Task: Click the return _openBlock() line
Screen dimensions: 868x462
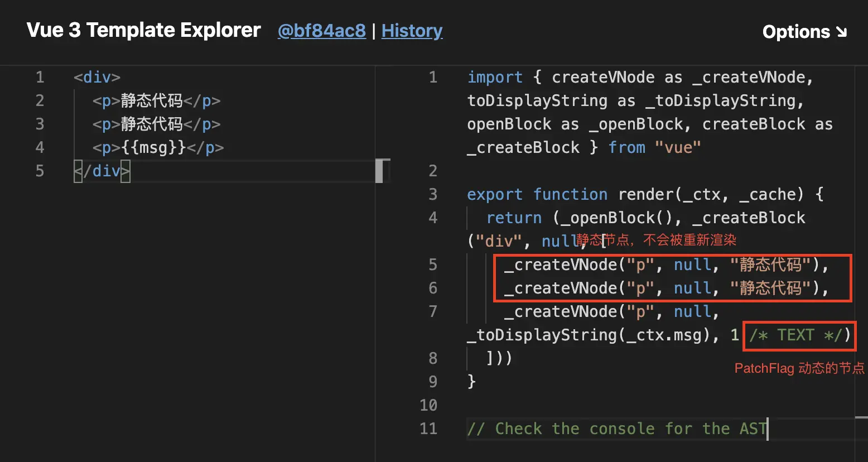Action: tap(646, 218)
